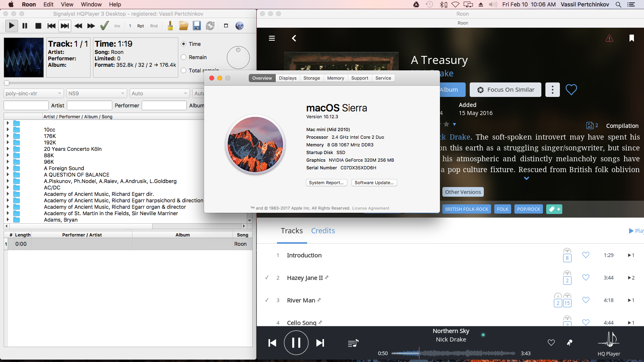Click the small square icon in HQPlayer toolbar
The width and height of the screenshot is (644, 362).
226,26
